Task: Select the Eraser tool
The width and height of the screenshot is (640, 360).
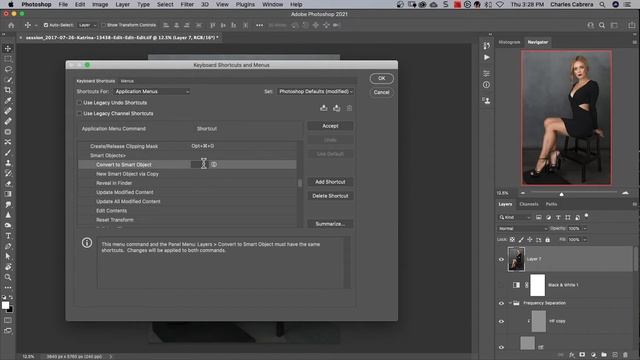Action: click(x=8, y=184)
